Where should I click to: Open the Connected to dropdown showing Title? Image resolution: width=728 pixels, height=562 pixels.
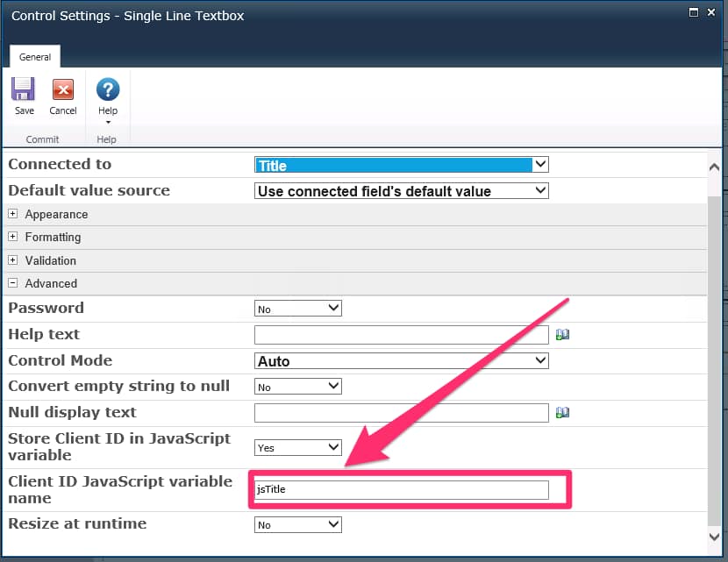(540, 164)
